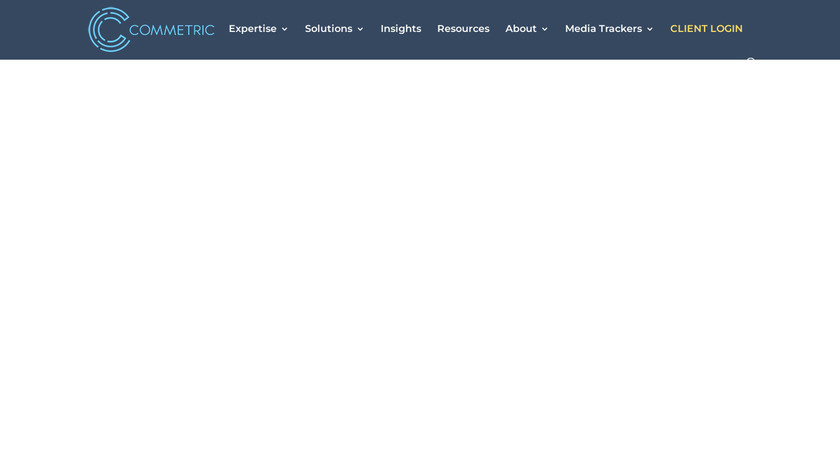This screenshot has width=840, height=472.
Task: Expand the chevron next to Expertise
Action: click(x=284, y=29)
